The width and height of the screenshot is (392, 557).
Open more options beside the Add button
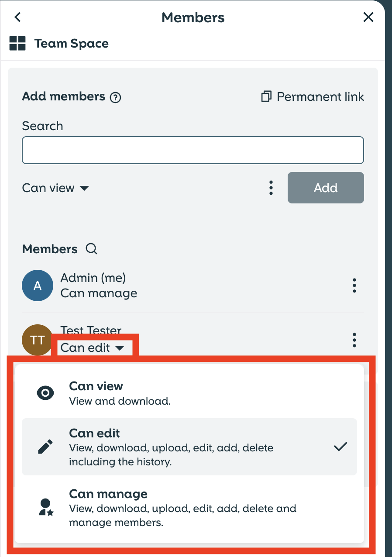271,188
